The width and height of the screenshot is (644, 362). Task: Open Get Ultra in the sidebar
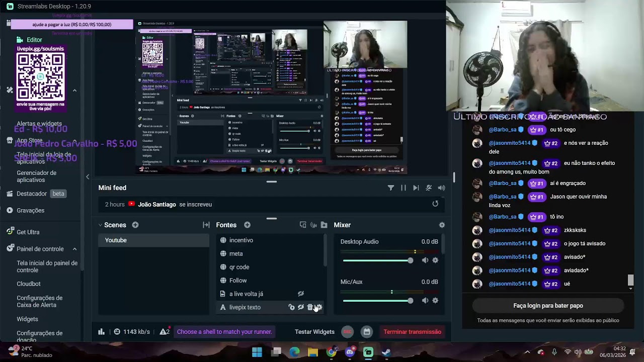tap(28, 232)
